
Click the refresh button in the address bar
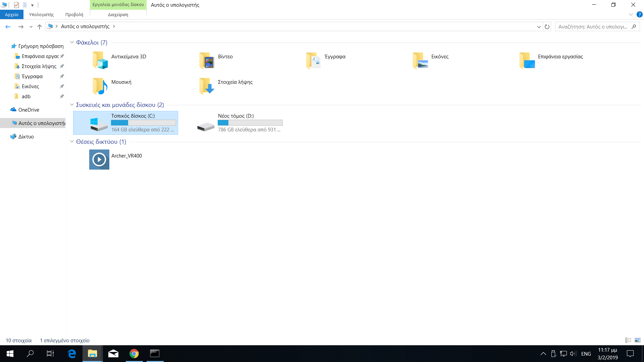(x=547, y=26)
